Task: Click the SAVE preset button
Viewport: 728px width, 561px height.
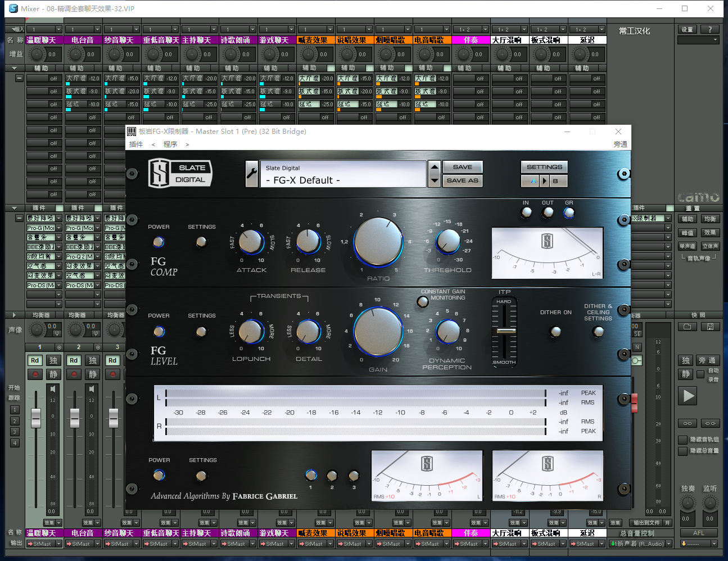Action: pyautogui.click(x=462, y=167)
